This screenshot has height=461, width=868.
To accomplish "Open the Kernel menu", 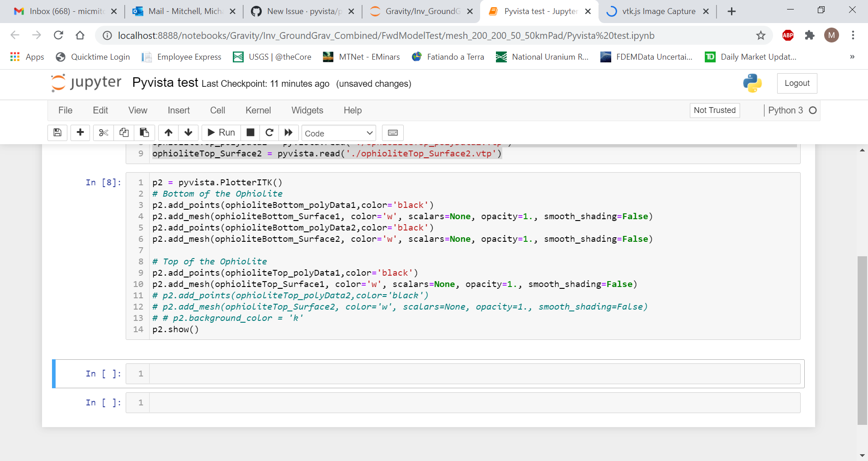I will tap(258, 110).
